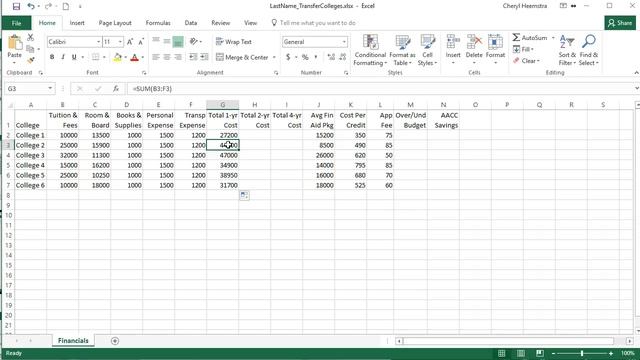
Task: Click the AutoSum sigma button
Action: click(529, 38)
